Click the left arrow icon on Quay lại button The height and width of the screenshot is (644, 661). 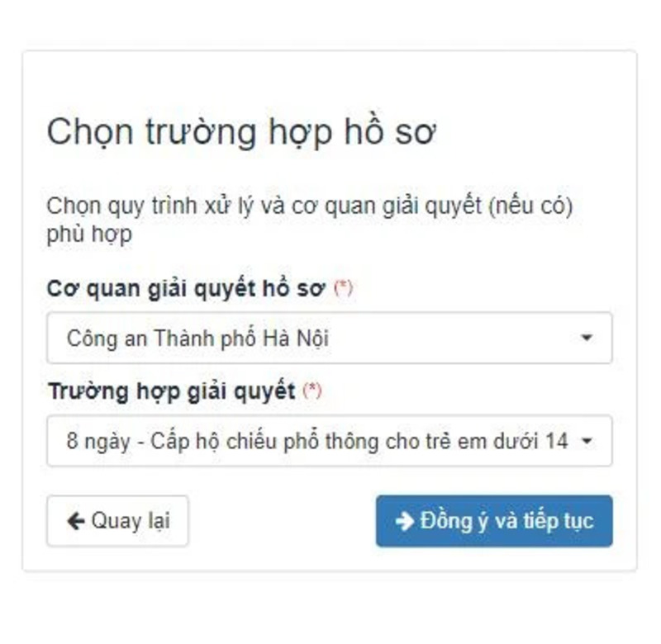point(77,520)
